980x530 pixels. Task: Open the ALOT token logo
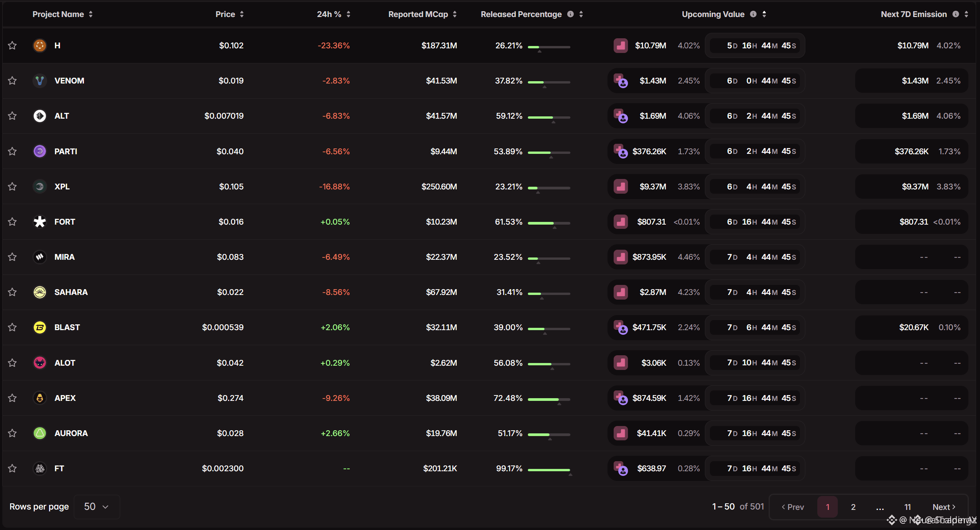click(x=39, y=363)
